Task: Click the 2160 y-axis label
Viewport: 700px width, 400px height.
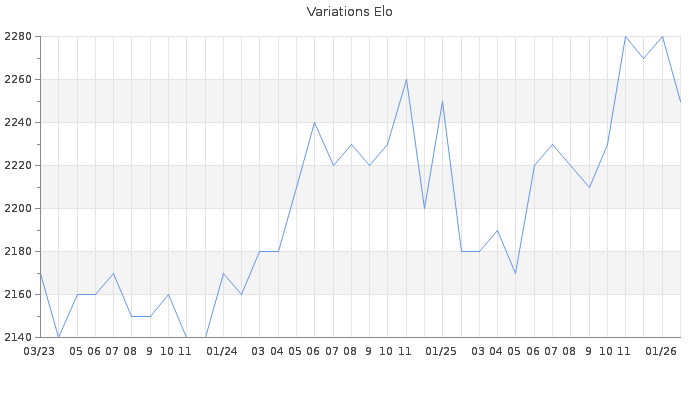Action: pyautogui.click(x=17, y=295)
